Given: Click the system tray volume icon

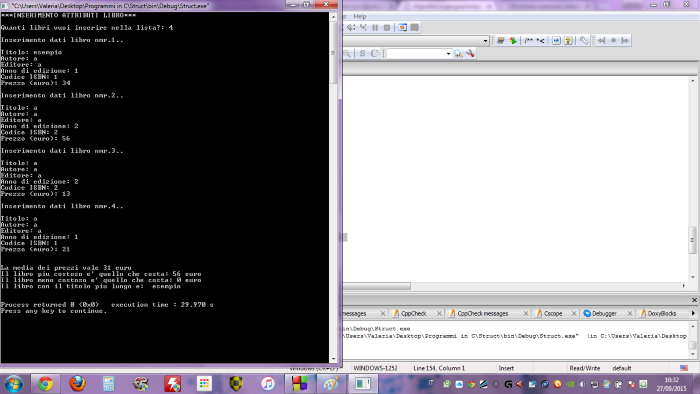Looking at the screenshot, I should (x=582, y=384).
